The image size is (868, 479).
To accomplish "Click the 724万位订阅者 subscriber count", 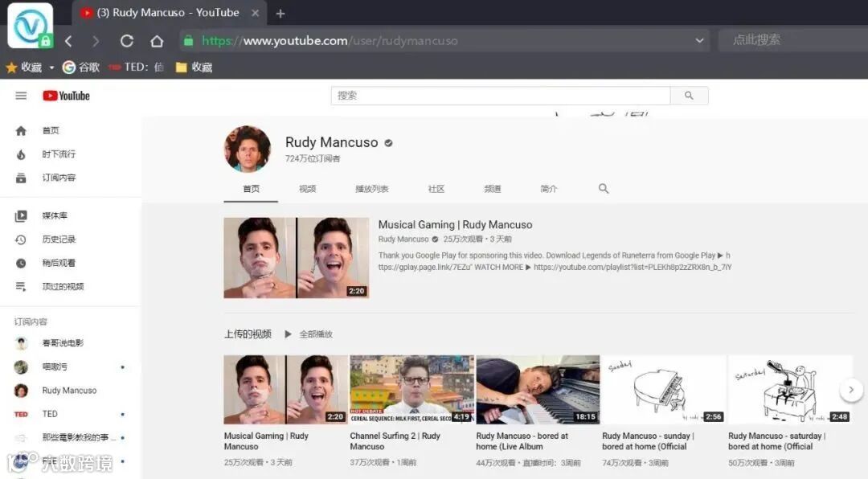I will (x=313, y=159).
